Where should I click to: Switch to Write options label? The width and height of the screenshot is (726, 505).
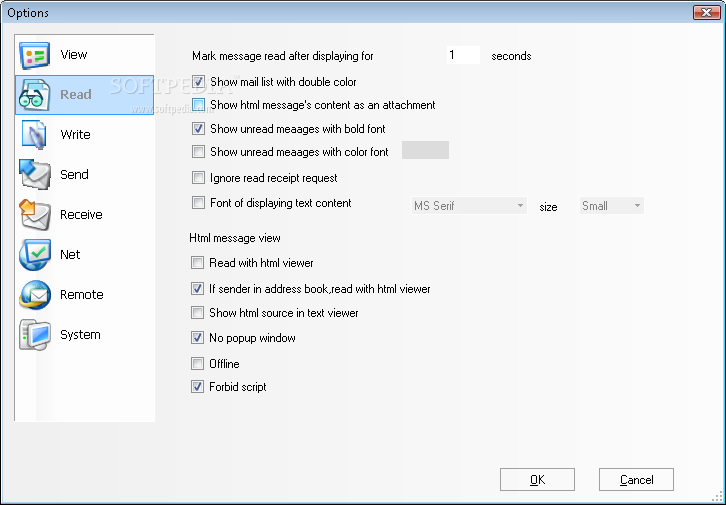[x=75, y=135]
